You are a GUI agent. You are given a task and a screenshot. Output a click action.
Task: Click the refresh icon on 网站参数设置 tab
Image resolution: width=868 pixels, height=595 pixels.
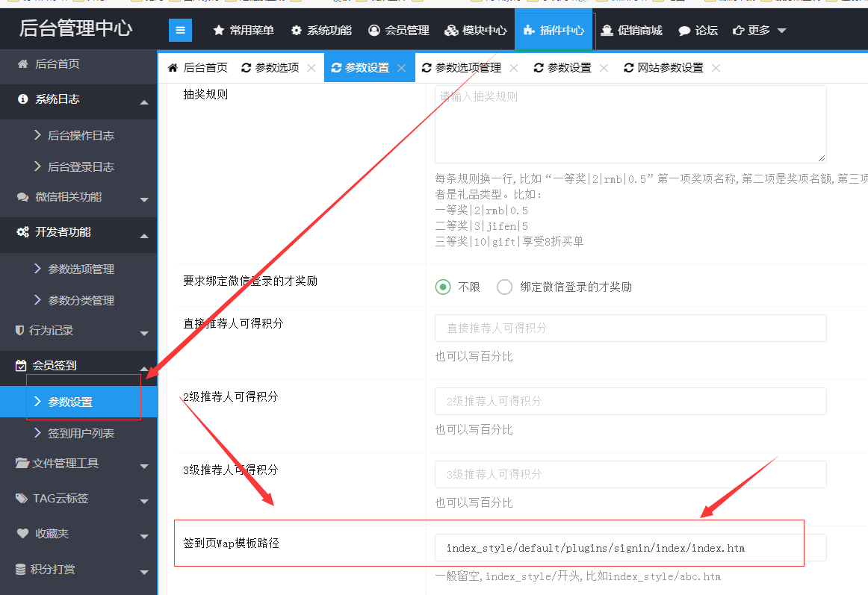(x=628, y=68)
